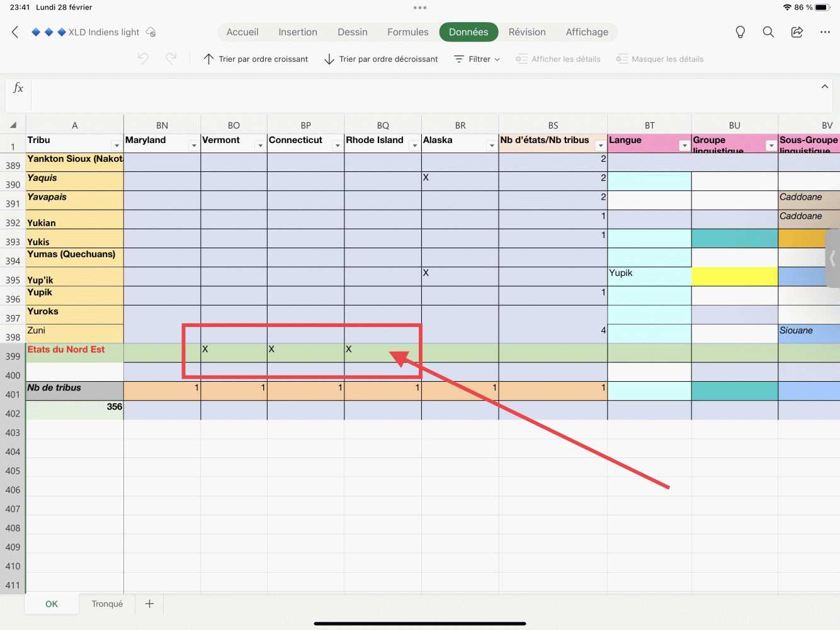Select the Etats du Nord Est cell

click(x=74, y=353)
